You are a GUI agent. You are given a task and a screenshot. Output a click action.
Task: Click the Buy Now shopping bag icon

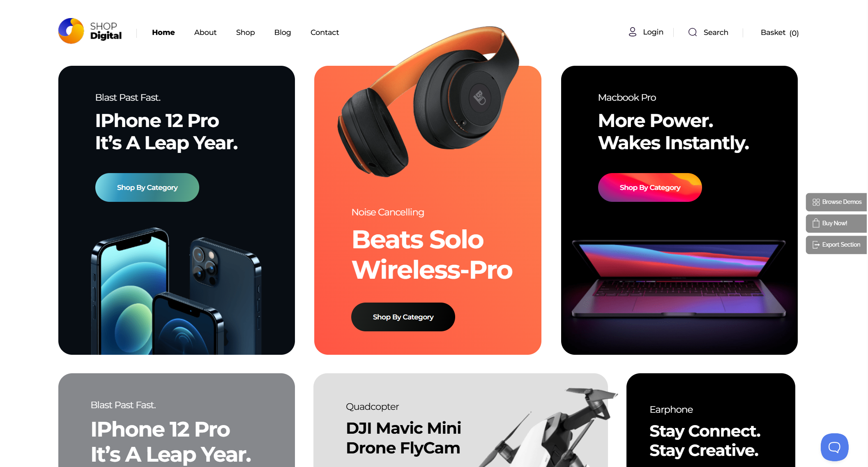(816, 223)
